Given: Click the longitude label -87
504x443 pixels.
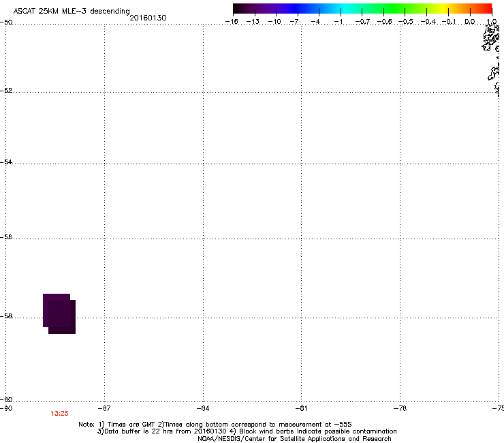Looking at the screenshot, I should tap(104, 408).
